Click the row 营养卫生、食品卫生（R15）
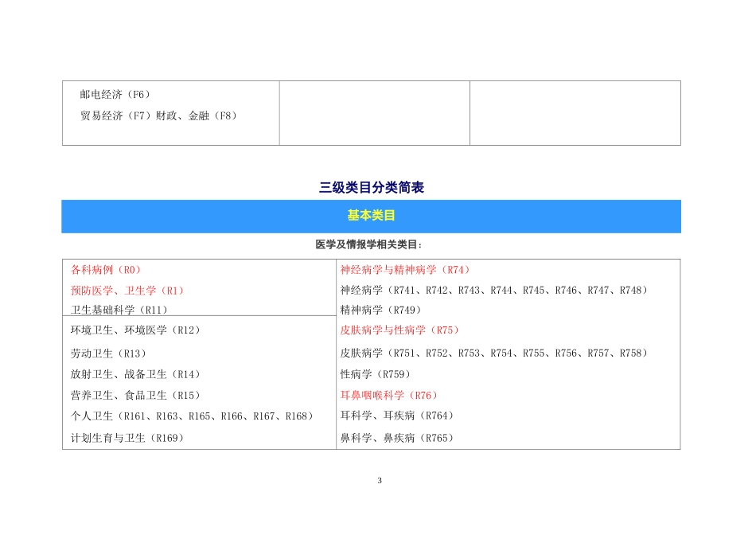Image resolution: width=756 pixels, height=535 pixels. [136, 396]
